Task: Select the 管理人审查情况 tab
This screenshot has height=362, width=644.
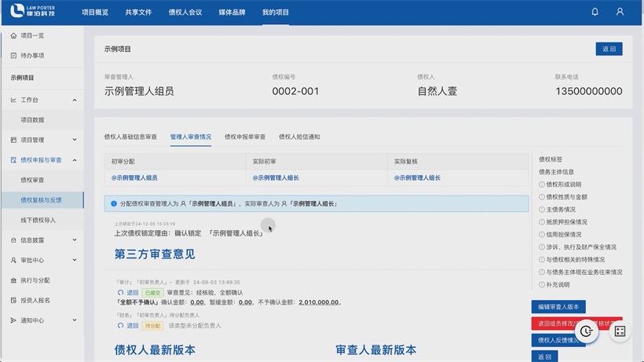Action: (x=191, y=137)
